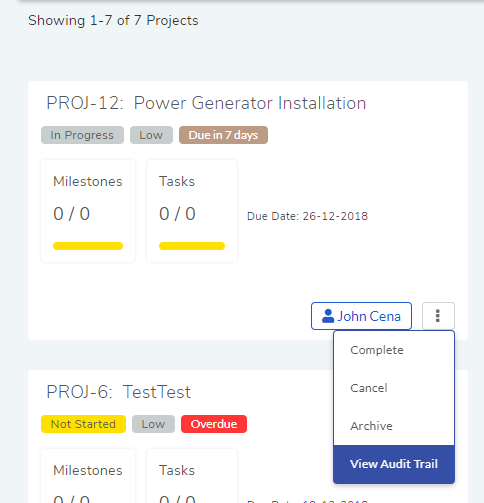Image resolution: width=484 pixels, height=503 pixels.
Task: Click the Low priority badge on PROJ-6
Action: (x=153, y=424)
